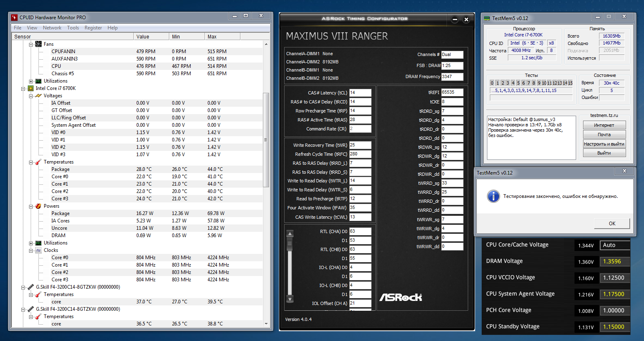Click the tREFI value field

pyautogui.click(x=452, y=92)
